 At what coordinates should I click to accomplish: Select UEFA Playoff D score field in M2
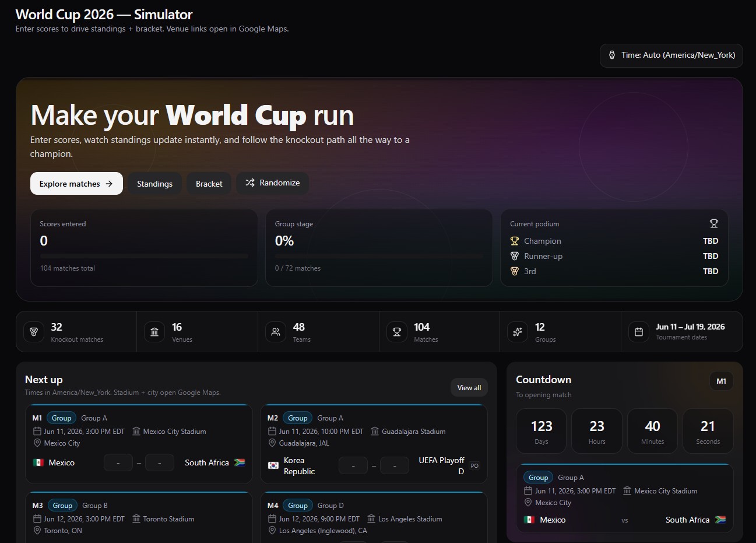(395, 466)
